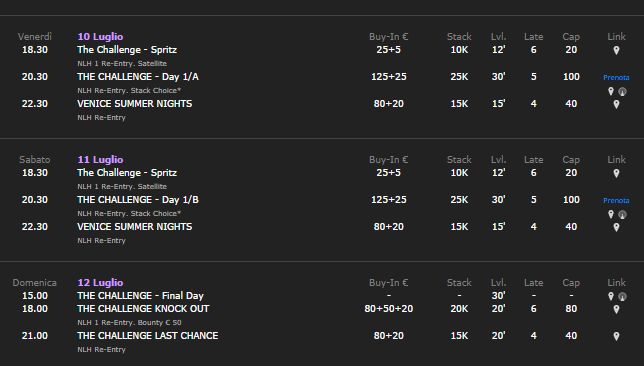The image size is (644, 366).
Task: Select the 11 Luglio date heading
Action: click(100, 159)
